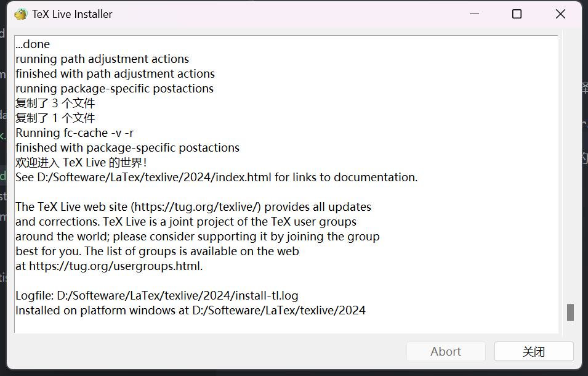588x376 pixels.
Task: Click 'around the world; please consider supporting' line
Action: click(x=198, y=237)
